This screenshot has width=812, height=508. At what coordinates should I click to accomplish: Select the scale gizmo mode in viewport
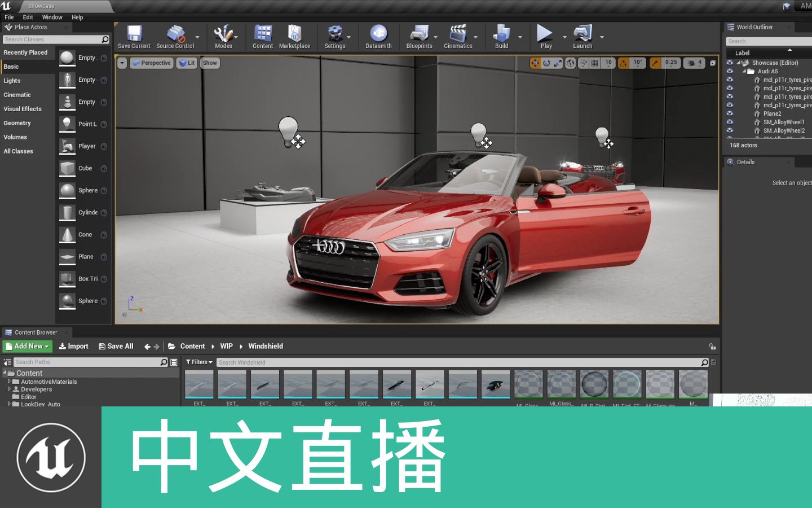pos(558,63)
